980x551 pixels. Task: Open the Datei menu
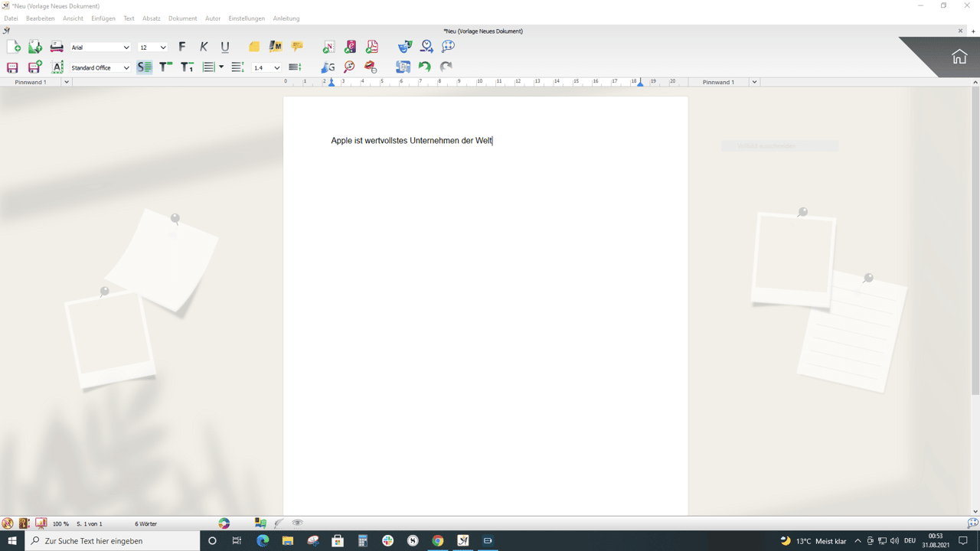pos(11,18)
